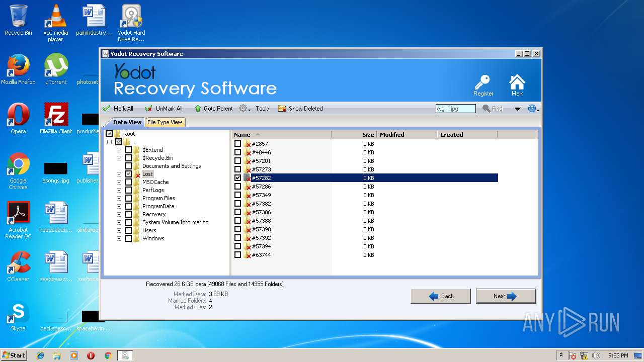644x362 pixels.
Task: Expand the System Volume Information node
Action: [119, 222]
